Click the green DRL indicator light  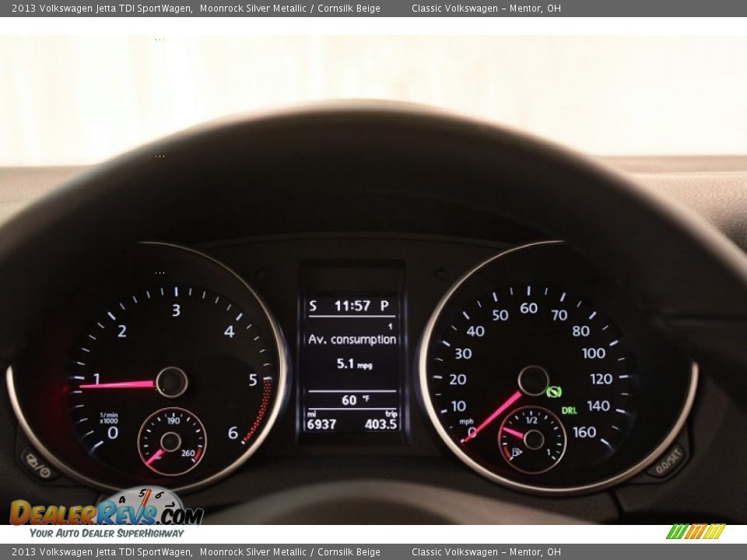570,410
